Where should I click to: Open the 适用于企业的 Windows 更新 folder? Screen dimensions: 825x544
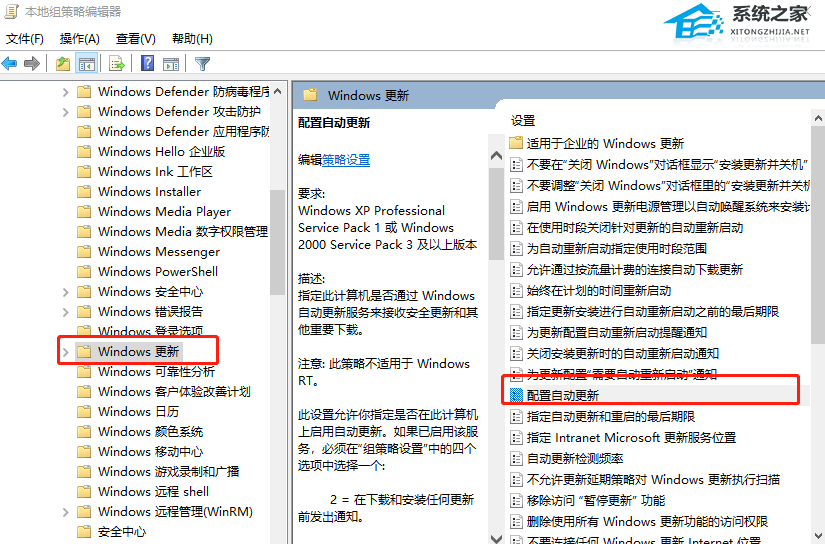pos(605,143)
